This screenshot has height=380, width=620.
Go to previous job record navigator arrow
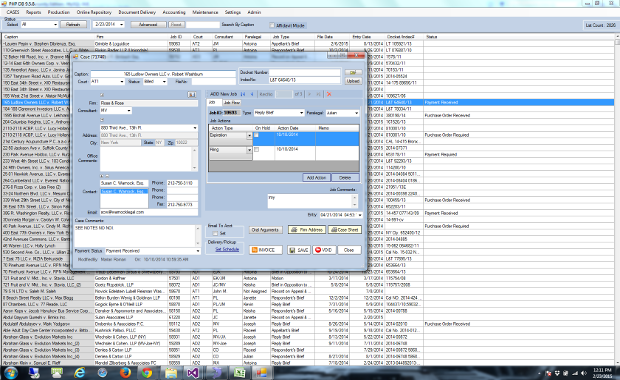[252, 94]
